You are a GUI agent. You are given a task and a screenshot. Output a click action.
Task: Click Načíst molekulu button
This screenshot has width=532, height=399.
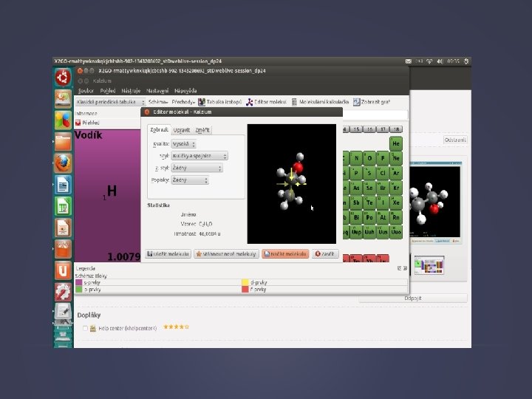coord(285,253)
